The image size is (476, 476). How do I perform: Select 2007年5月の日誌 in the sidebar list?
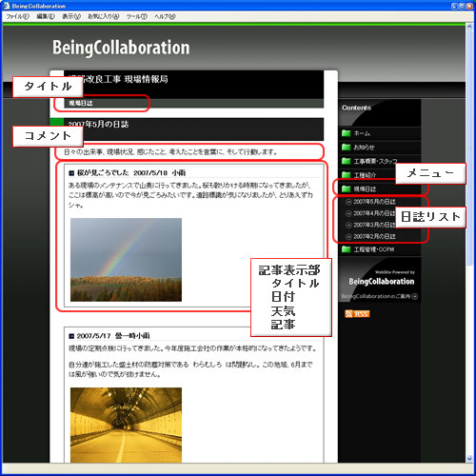374,202
